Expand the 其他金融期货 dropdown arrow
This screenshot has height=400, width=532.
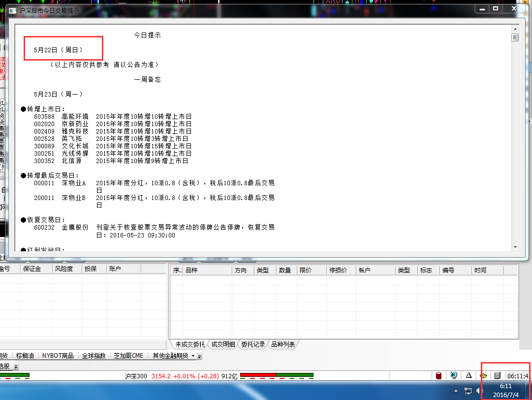[193, 356]
